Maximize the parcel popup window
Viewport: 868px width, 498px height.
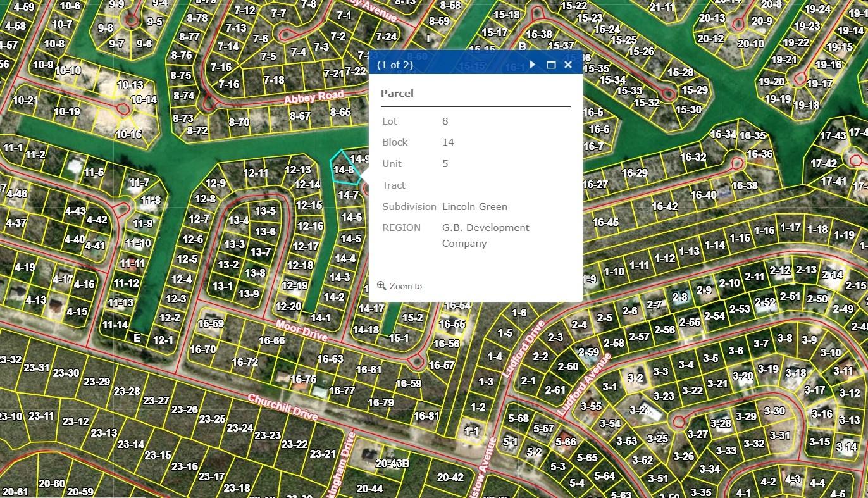pyautogui.click(x=550, y=65)
